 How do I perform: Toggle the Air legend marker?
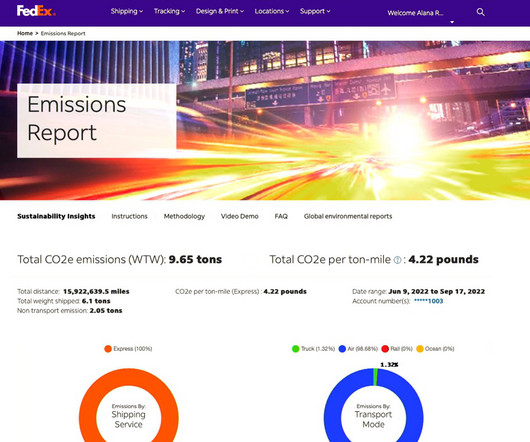(342, 349)
